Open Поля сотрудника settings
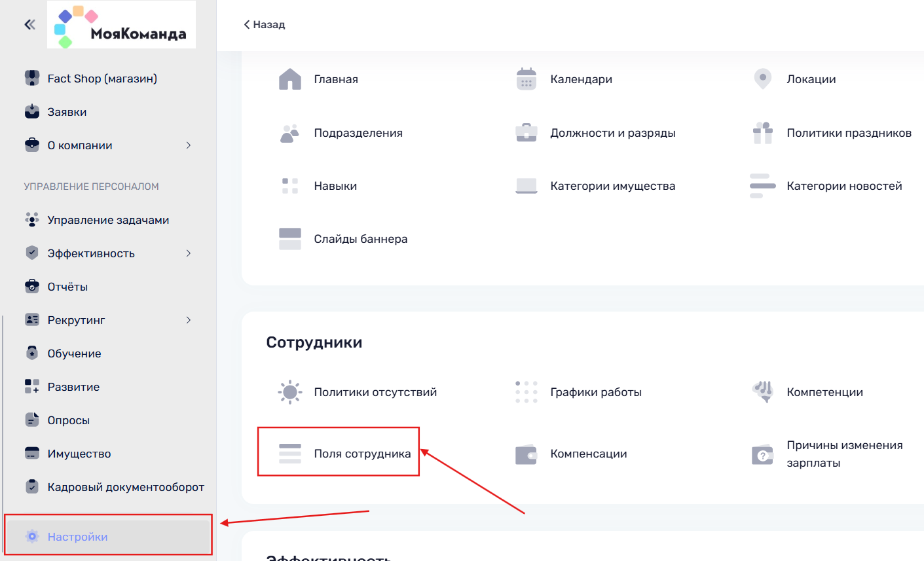Image resolution: width=924 pixels, height=561 pixels. 362,454
